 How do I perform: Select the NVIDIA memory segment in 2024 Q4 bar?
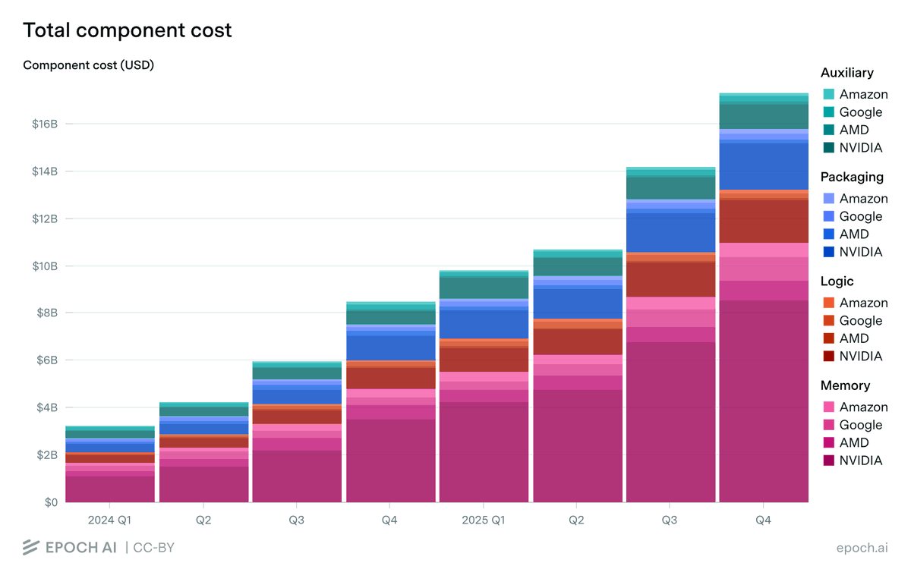pyautogui.click(x=390, y=461)
